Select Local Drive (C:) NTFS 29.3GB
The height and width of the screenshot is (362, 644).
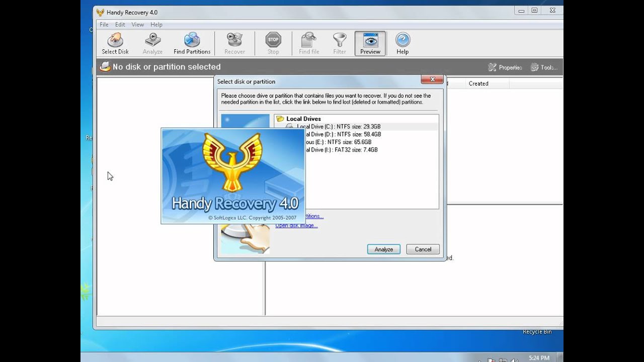point(338,127)
